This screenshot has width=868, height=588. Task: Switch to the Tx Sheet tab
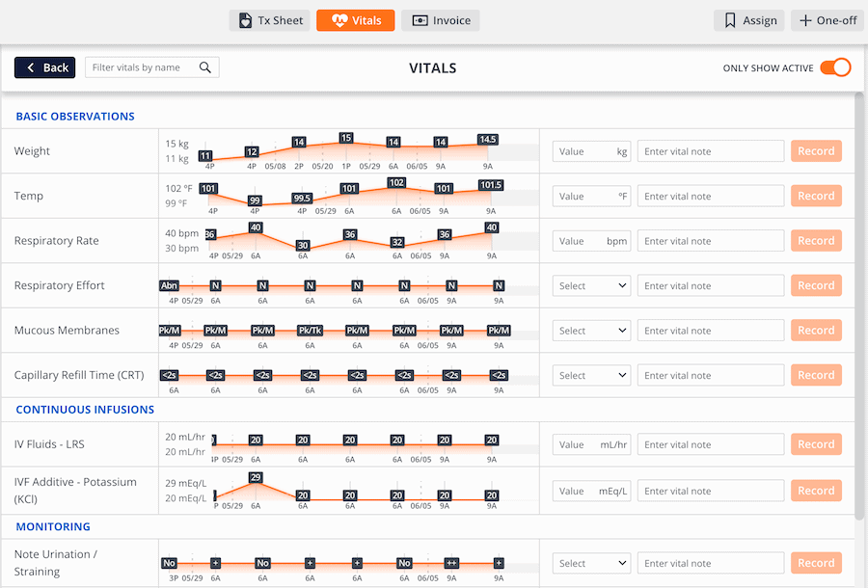(270, 20)
